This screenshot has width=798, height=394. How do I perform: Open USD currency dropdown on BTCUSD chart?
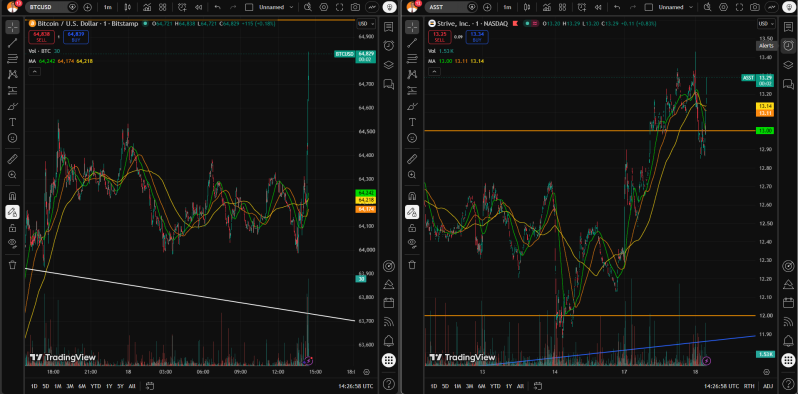[366, 24]
